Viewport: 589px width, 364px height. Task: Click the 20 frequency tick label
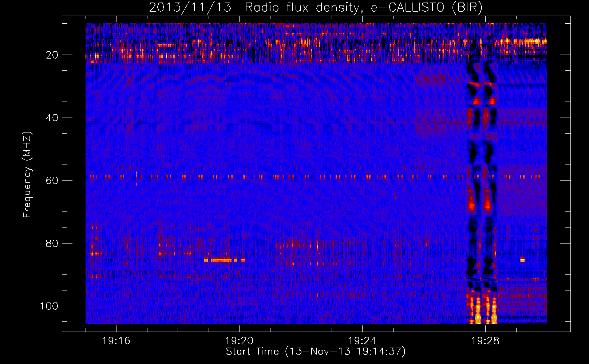click(x=52, y=55)
